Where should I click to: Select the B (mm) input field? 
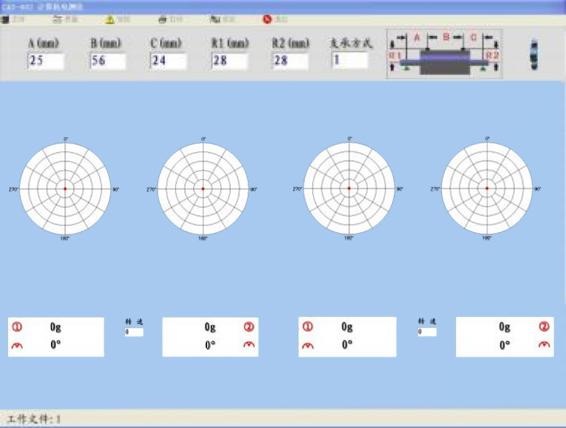(108, 61)
